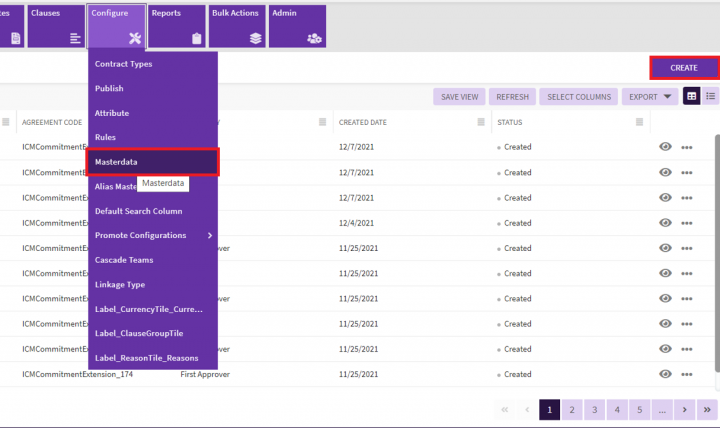Click eye icon on second row
720x428 pixels.
pyautogui.click(x=665, y=172)
